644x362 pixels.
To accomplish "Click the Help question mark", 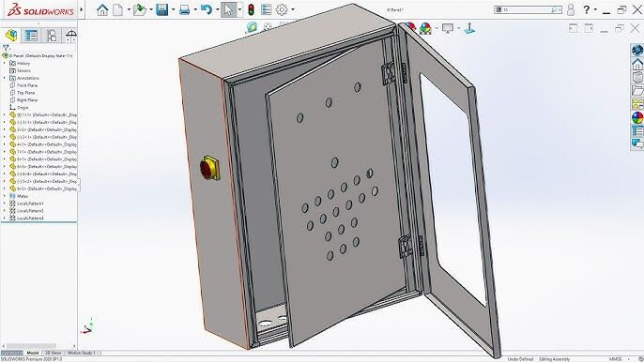I will tap(587, 9).
